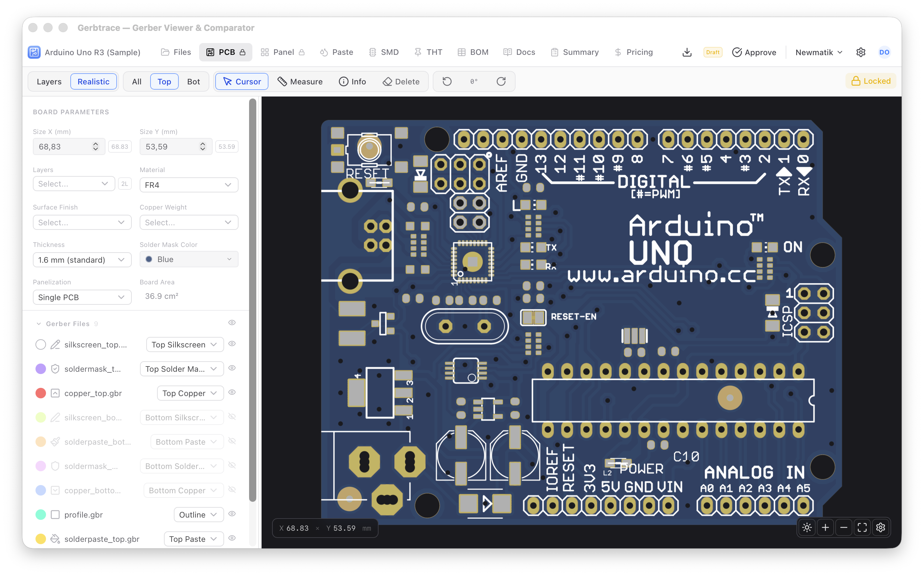This screenshot has height=576, width=924.
Task: Open the Solder Mask Color dropdown
Action: click(x=189, y=259)
